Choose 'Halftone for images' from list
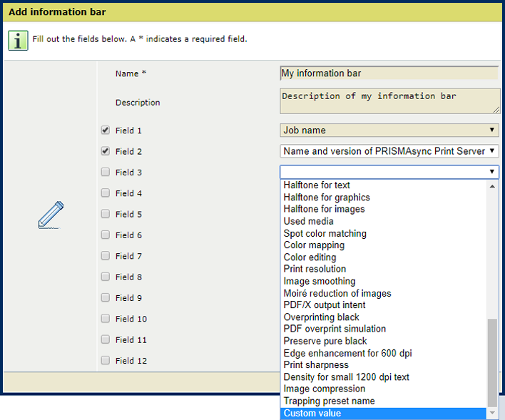The image size is (505, 420). point(383,209)
